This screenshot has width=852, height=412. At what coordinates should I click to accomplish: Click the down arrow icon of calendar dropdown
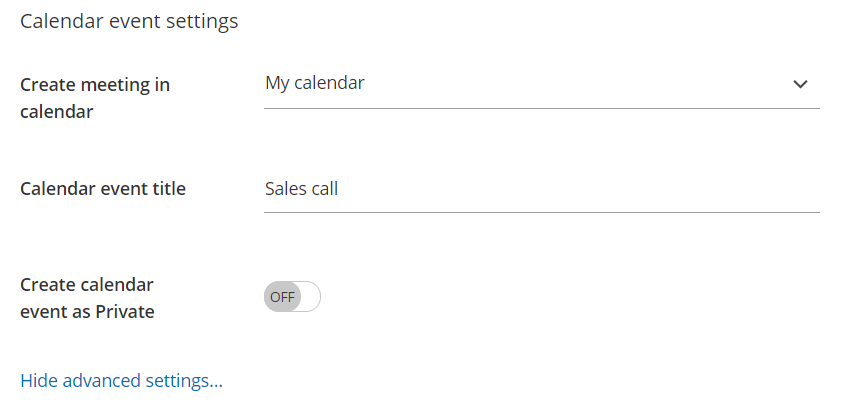(800, 84)
